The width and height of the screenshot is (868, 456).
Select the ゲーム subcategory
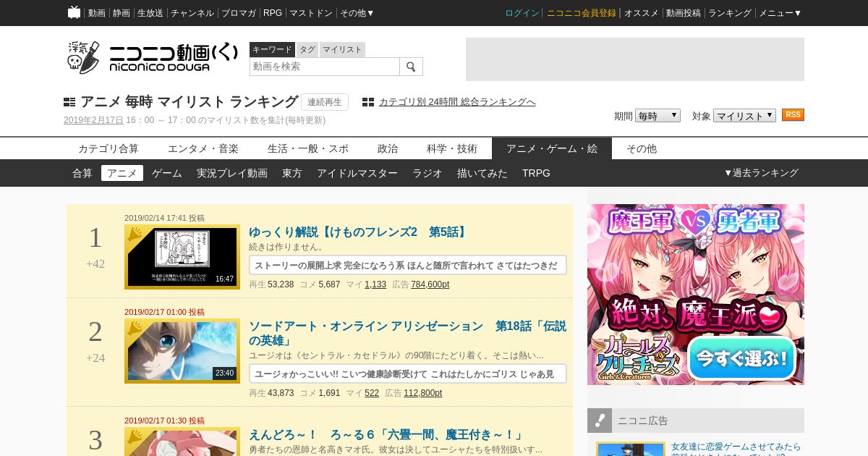(x=167, y=173)
